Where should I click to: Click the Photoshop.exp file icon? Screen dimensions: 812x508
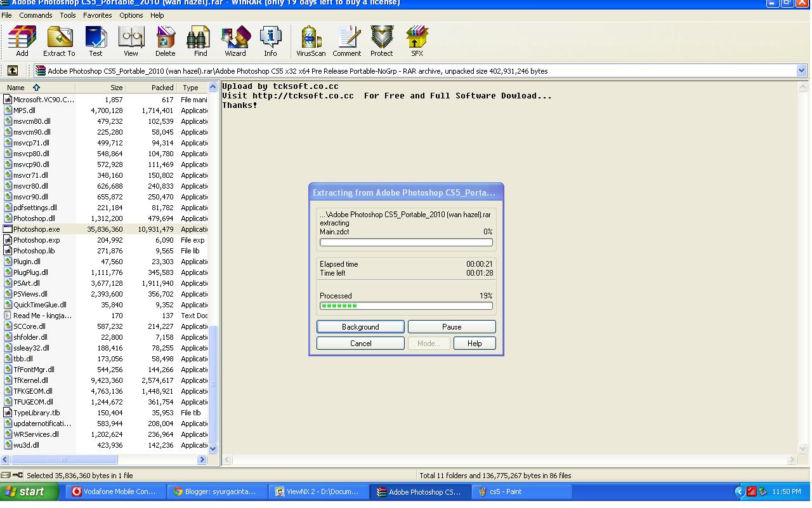tap(8, 240)
